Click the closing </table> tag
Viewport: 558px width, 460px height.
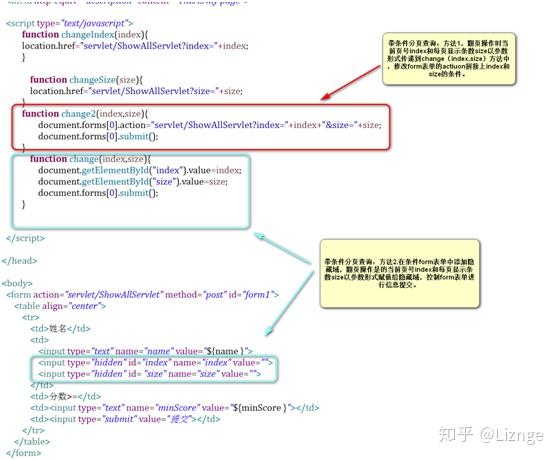[x=32, y=442]
